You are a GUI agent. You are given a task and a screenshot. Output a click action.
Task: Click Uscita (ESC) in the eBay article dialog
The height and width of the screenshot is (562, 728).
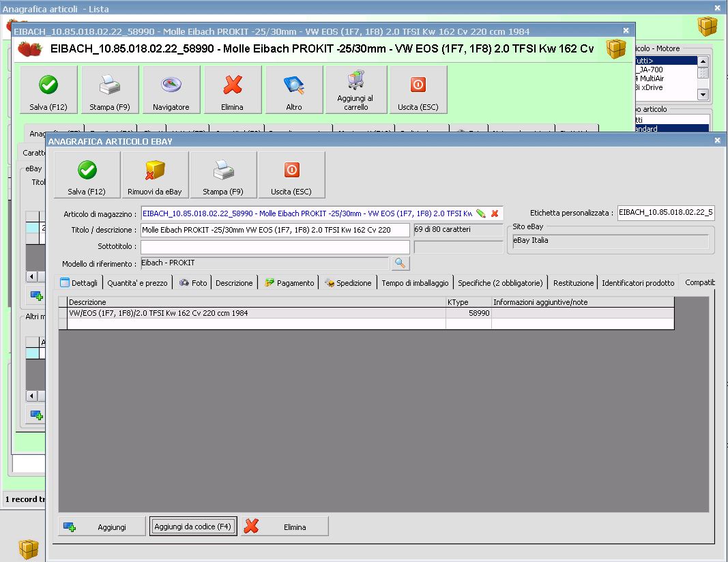(x=291, y=175)
